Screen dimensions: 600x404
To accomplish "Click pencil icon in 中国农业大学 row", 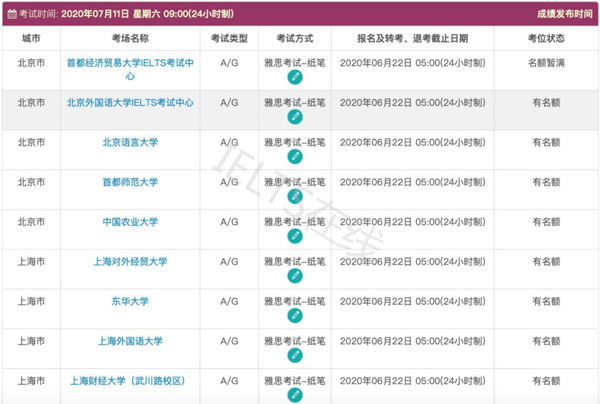I will (295, 236).
